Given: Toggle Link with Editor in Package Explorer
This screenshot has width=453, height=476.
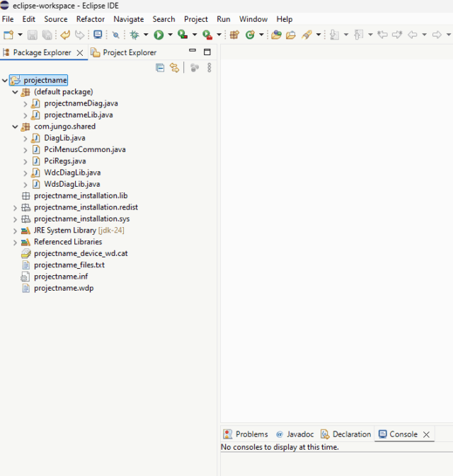Looking at the screenshot, I should 174,68.
